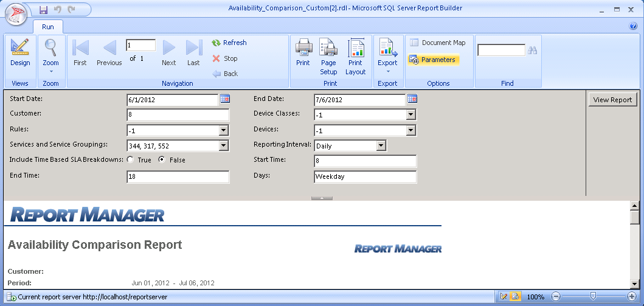644x306 pixels.
Task: Click the Find binoculars icon
Action: (x=533, y=50)
